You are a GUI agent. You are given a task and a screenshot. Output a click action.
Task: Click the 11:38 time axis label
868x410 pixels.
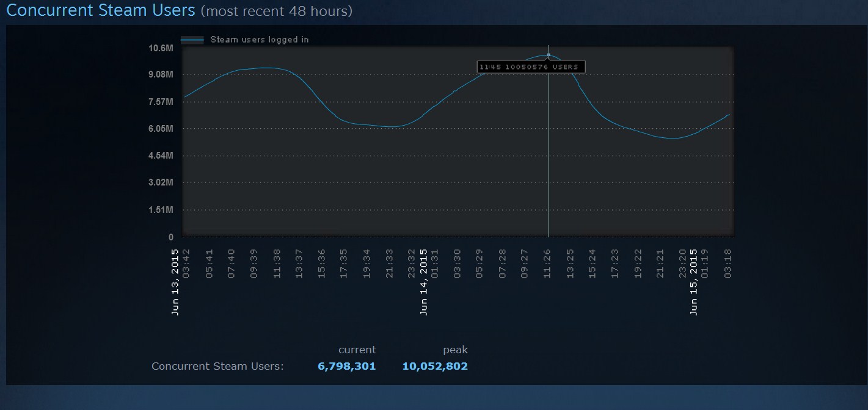[x=277, y=263]
